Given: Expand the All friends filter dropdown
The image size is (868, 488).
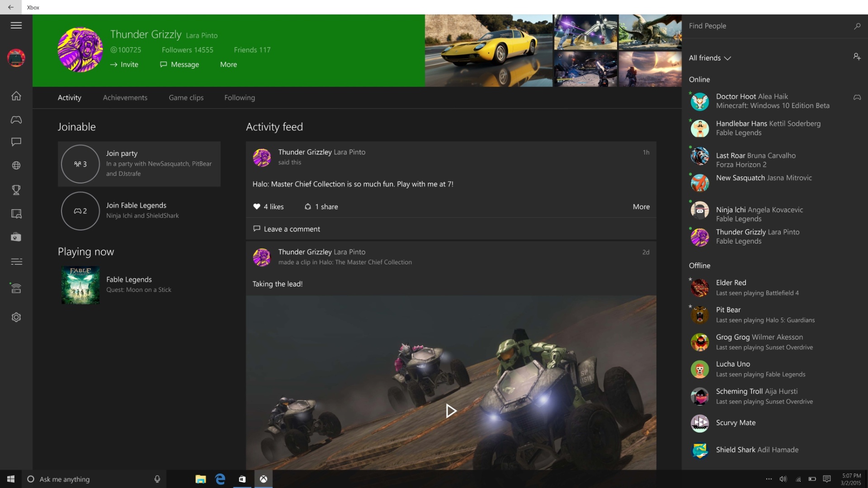Looking at the screenshot, I should [x=710, y=58].
